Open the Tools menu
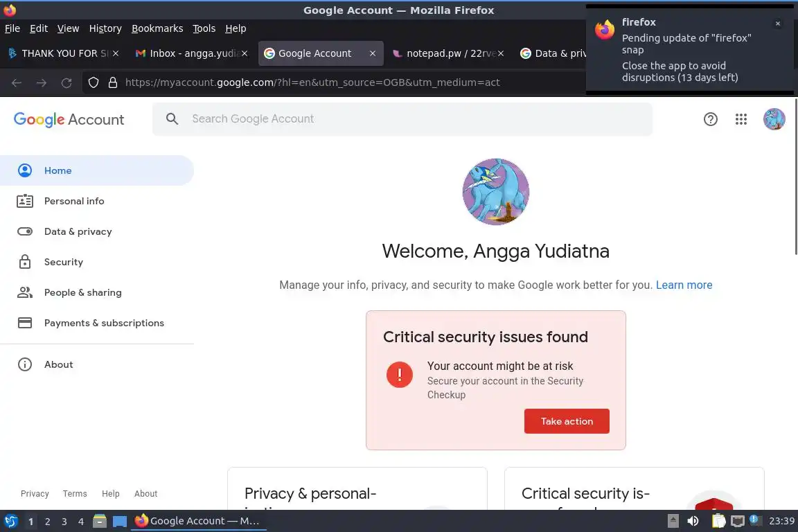This screenshot has width=798, height=532. tap(204, 28)
